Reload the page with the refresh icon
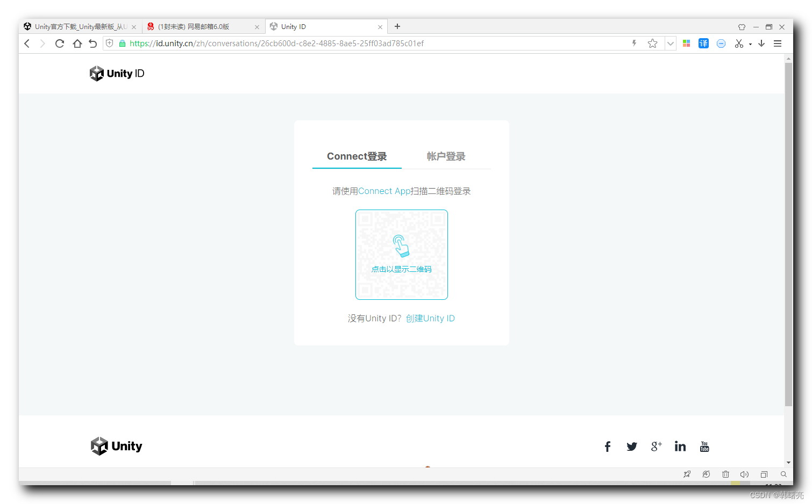 pos(60,44)
